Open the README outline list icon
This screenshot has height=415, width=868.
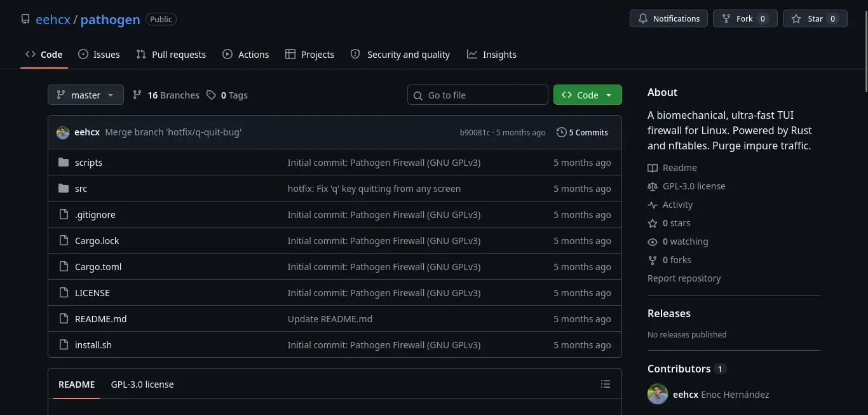point(606,384)
